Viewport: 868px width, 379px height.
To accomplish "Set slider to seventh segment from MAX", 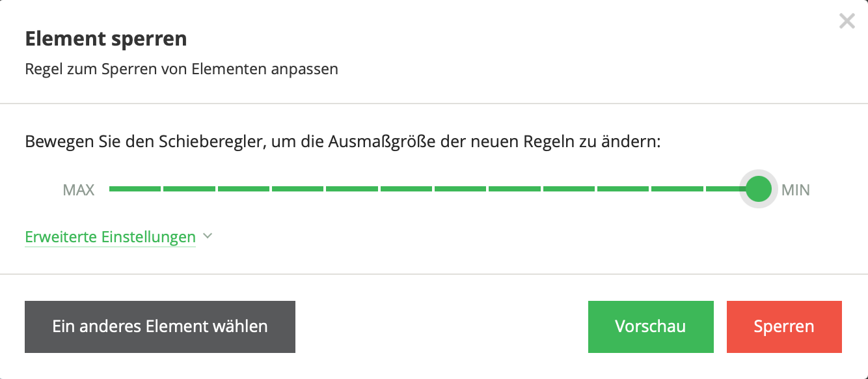I will 460,189.
